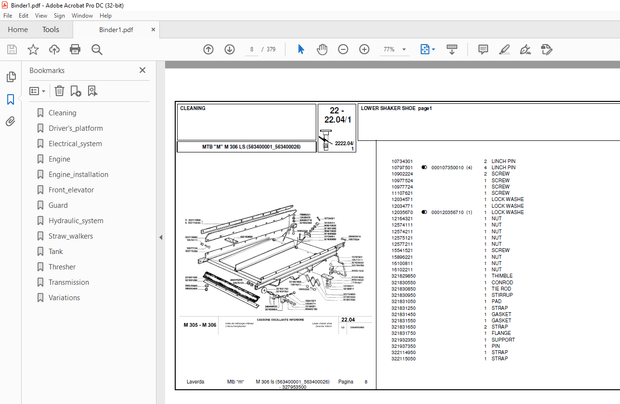Image resolution: width=620 pixels, height=404 pixels.
Task: Click the CLEANING section title in document
Action: 193,108
